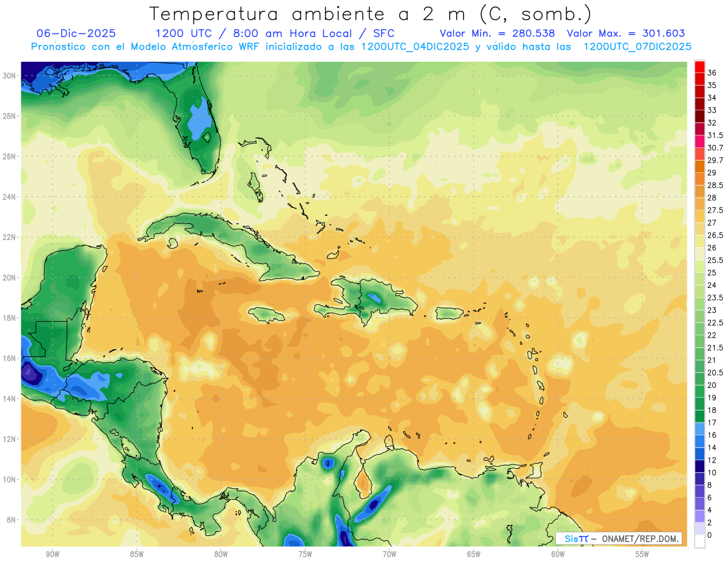This screenshot has height=562, width=728.
Task: Click latitude axis label '20N'
Action: pyautogui.click(x=10, y=278)
